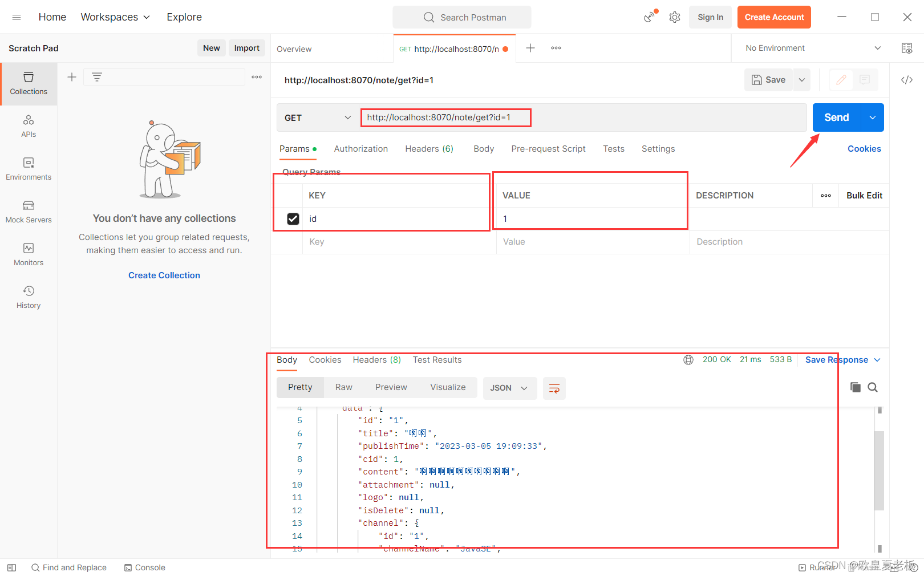Open a new request tab with plus icon
Image resolution: width=924 pixels, height=576 pixels.
pyautogui.click(x=530, y=48)
